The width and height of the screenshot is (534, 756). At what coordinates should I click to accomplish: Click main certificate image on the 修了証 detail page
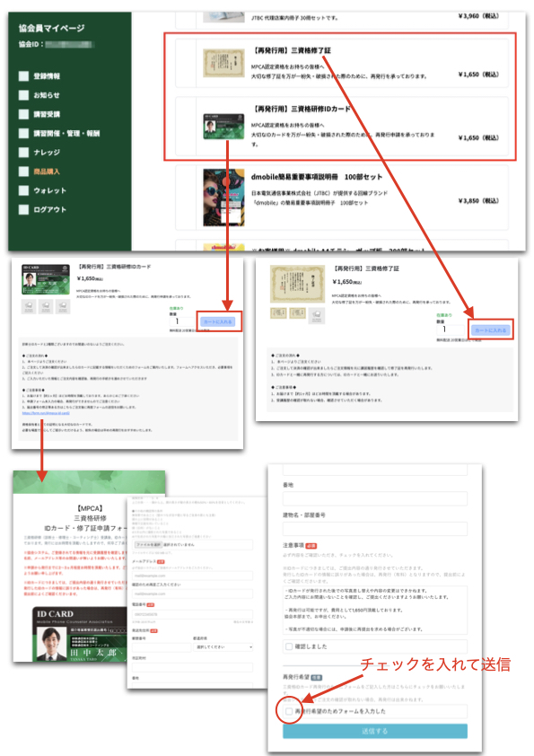pyautogui.click(x=297, y=284)
